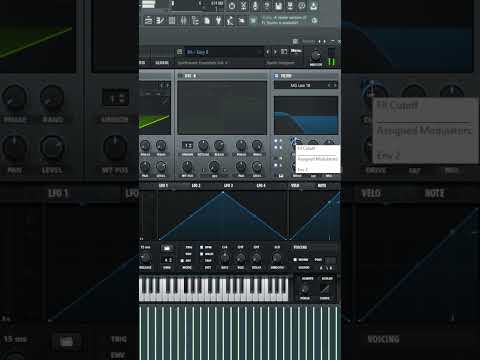Toggle the Filter enable switch
This screenshot has width=480, height=360.
pos(276,76)
